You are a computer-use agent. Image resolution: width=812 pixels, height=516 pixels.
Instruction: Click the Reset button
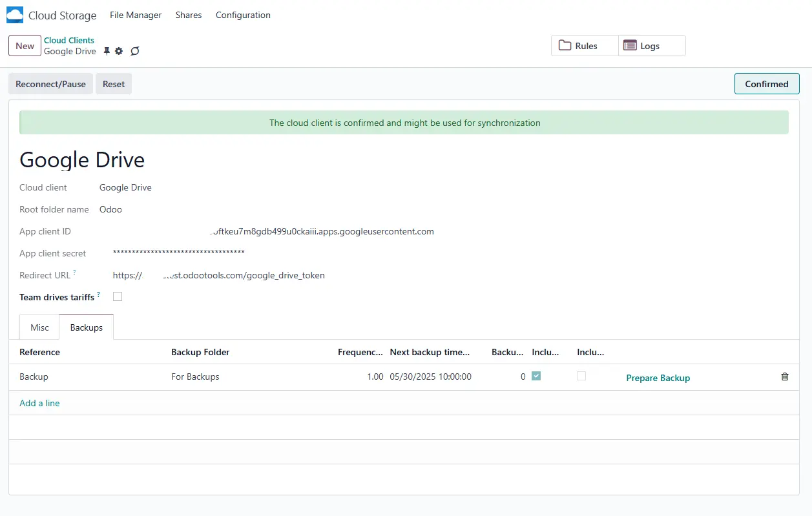(x=114, y=84)
